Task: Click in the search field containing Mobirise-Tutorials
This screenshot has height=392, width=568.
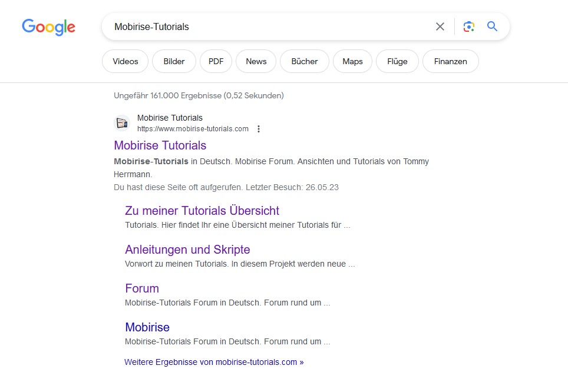Action: coord(265,26)
